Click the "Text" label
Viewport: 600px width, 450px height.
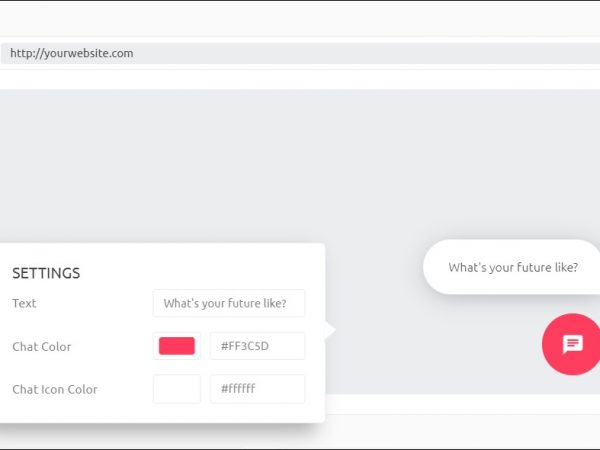pos(24,303)
